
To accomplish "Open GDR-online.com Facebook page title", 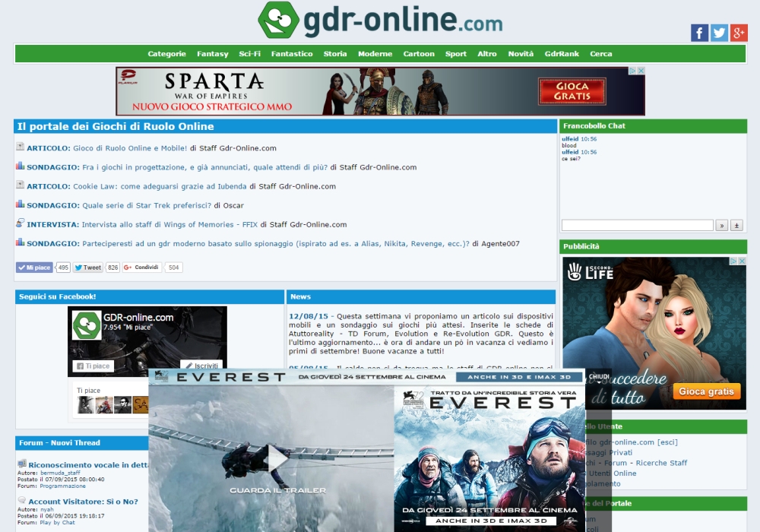I will (138, 318).
